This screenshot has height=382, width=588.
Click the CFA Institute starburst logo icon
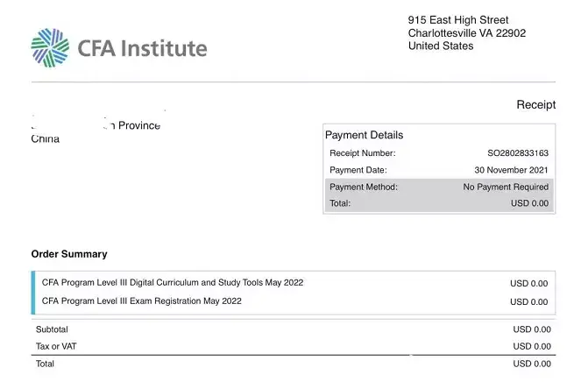50,47
